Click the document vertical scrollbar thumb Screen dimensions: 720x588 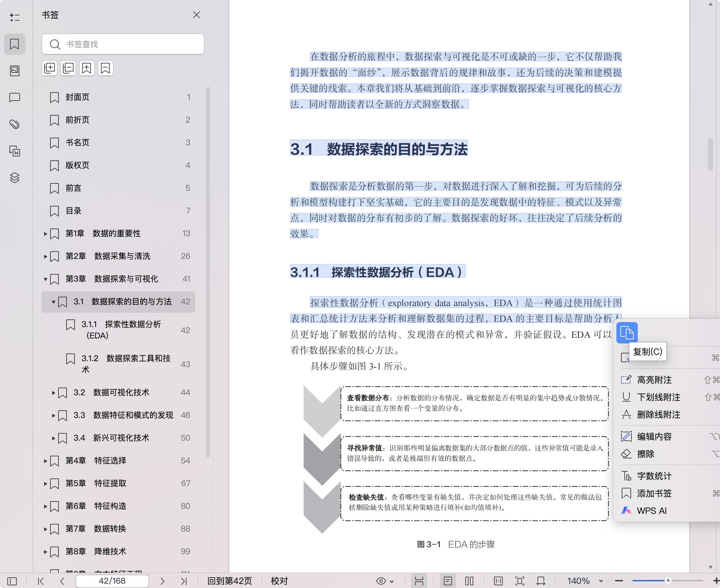pos(711,154)
